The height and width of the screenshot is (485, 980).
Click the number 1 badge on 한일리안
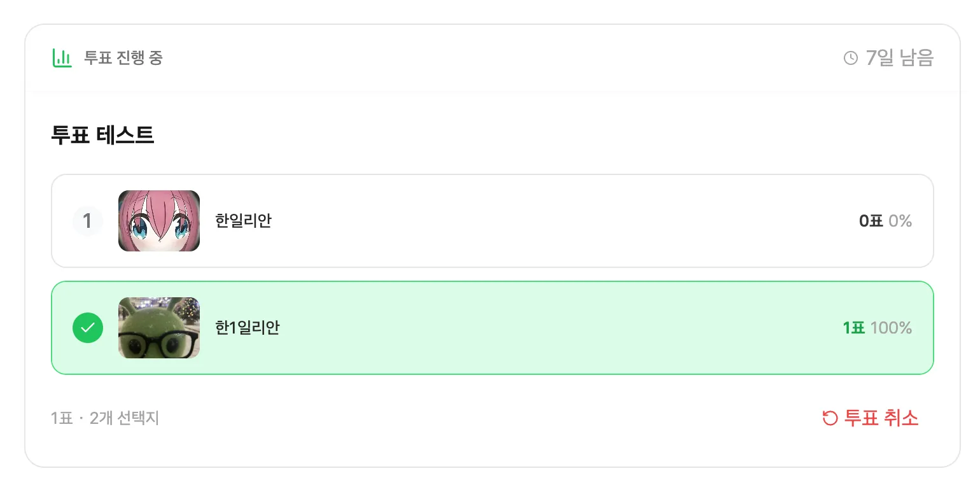coord(88,221)
